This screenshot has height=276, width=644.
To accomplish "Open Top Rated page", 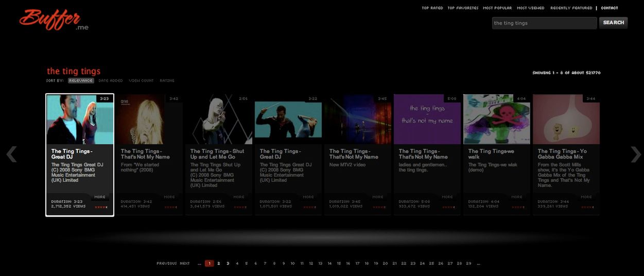I will click(x=432, y=8).
